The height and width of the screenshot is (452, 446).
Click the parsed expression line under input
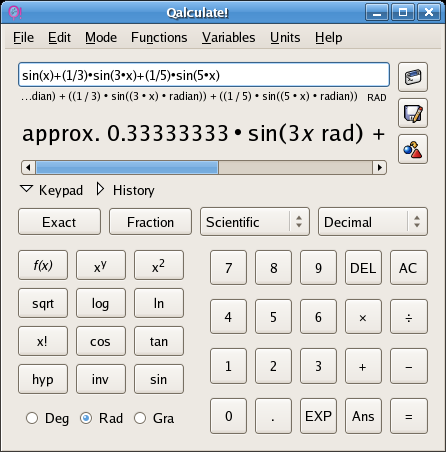pos(189,96)
